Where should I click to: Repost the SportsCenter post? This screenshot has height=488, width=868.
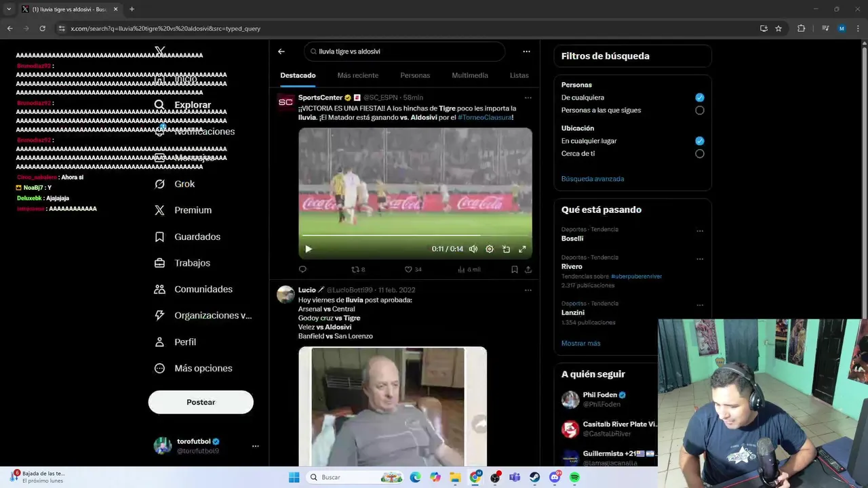(x=357, y=269)
